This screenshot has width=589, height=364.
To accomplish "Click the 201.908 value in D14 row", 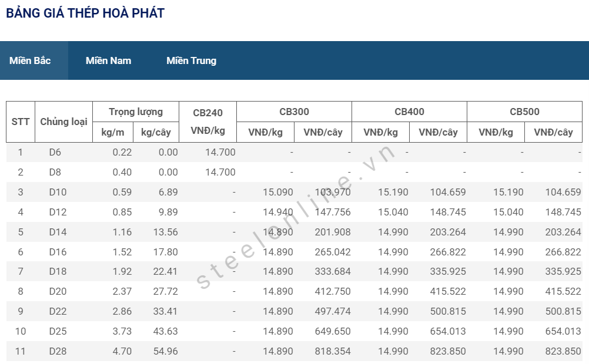I will 333,232.
